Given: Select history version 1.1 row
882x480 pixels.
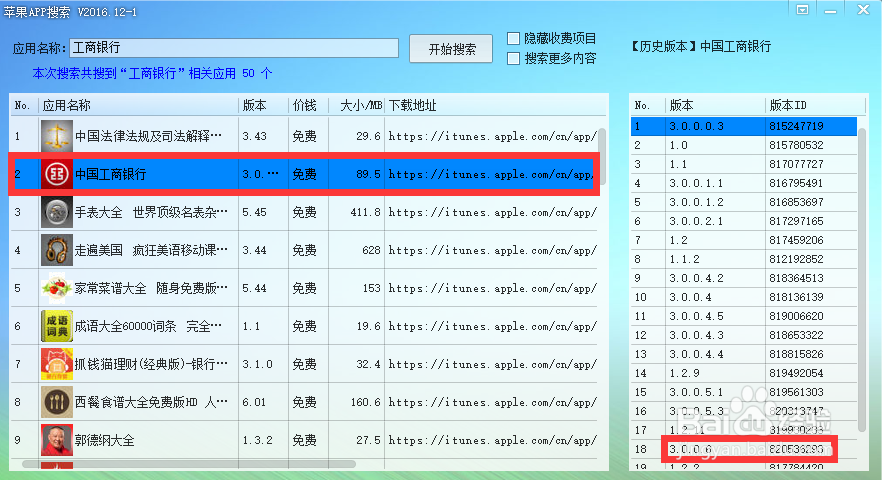Looking at the screenshot, I should [744, 164].
